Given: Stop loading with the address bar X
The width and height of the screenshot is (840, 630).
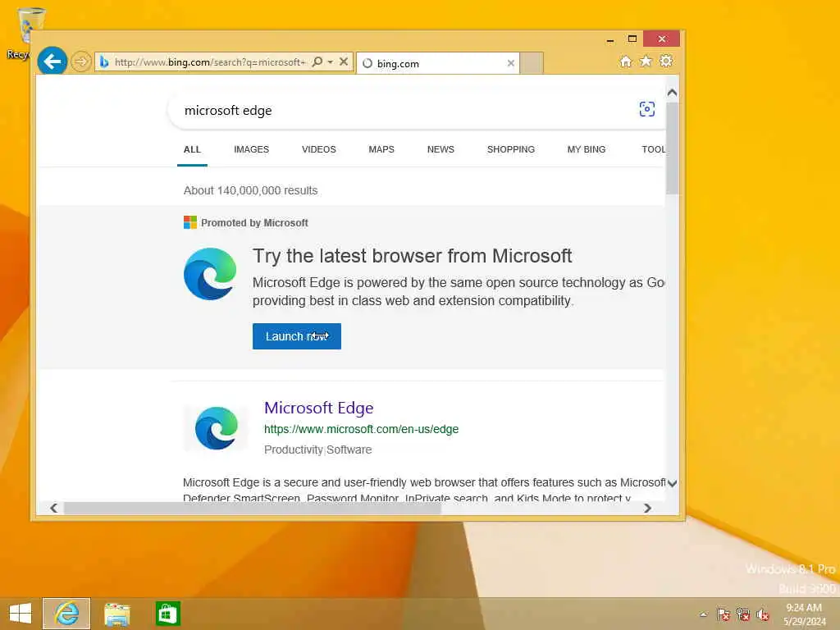Looking at the screenshot, I should 344,62.
